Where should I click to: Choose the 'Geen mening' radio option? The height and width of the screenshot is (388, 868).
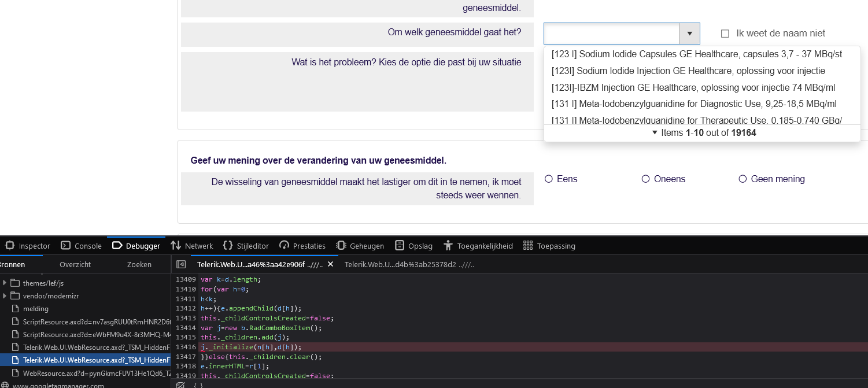click(743, 179)
